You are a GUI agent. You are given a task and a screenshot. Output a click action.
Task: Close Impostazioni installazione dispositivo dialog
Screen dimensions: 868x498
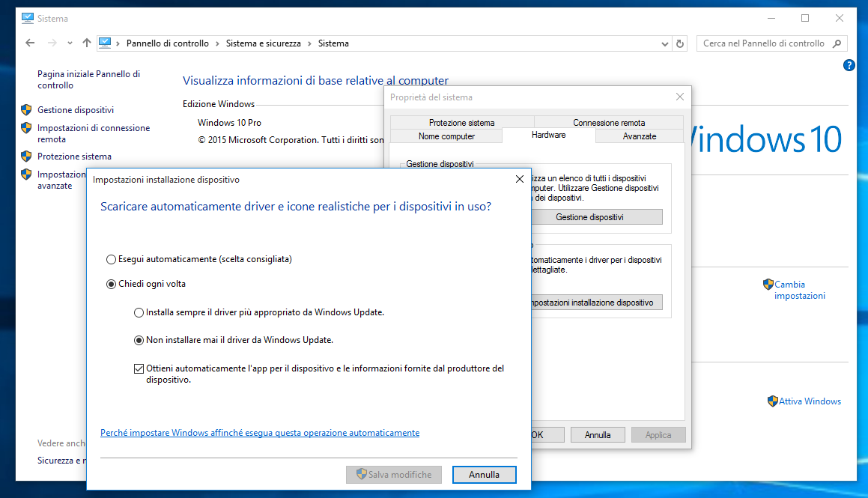pos(519,179)
